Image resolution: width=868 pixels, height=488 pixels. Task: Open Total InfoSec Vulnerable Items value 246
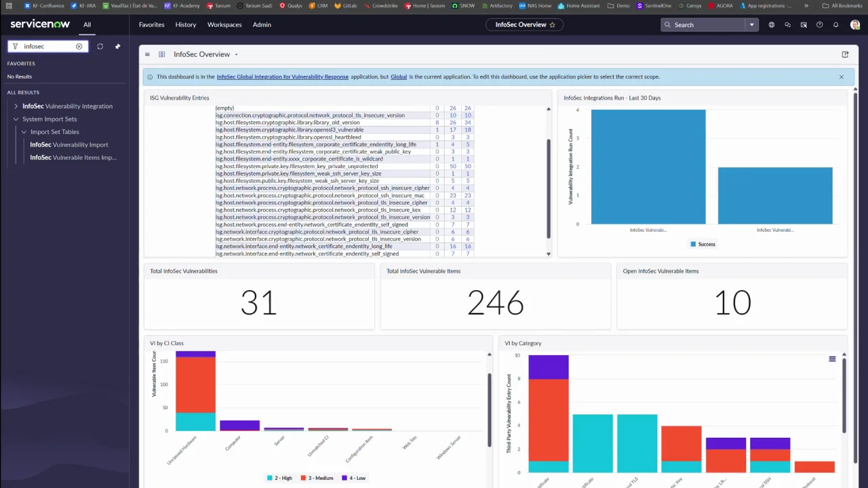coord(495,303)
